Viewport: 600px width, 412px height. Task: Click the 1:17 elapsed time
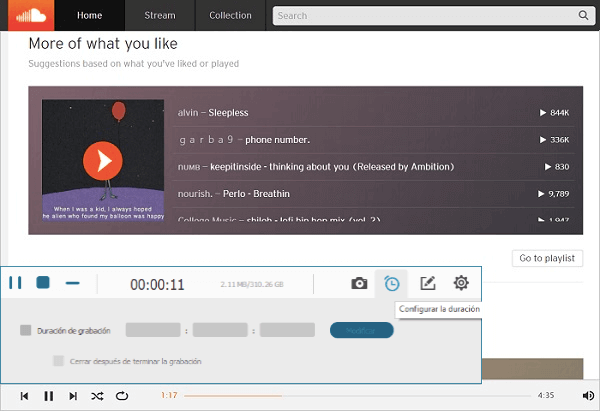(x=169, y=395)
